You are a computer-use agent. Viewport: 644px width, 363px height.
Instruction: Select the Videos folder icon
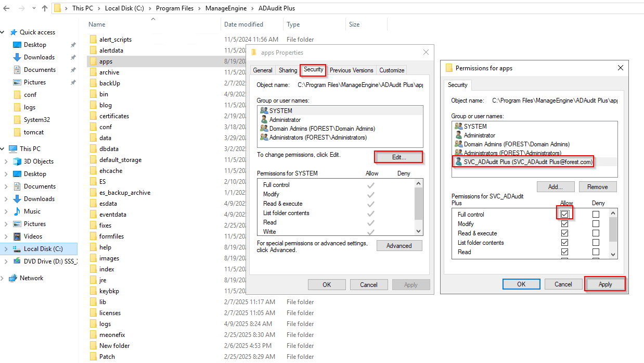(17, 236)
